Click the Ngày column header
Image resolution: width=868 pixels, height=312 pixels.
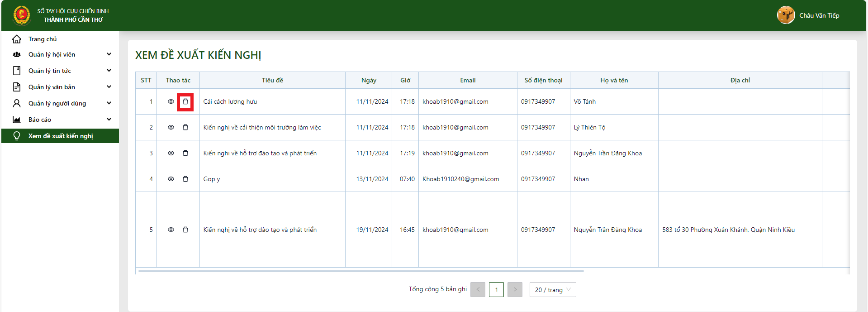tap(369, 80)
